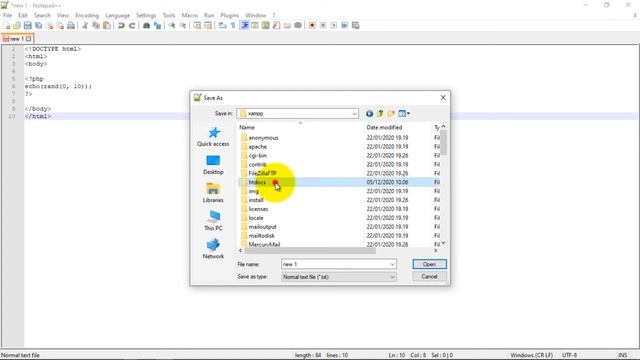Click the Save Recorded Macro icon
Viewport: 640px width, 360px height.
coord(356,25)
